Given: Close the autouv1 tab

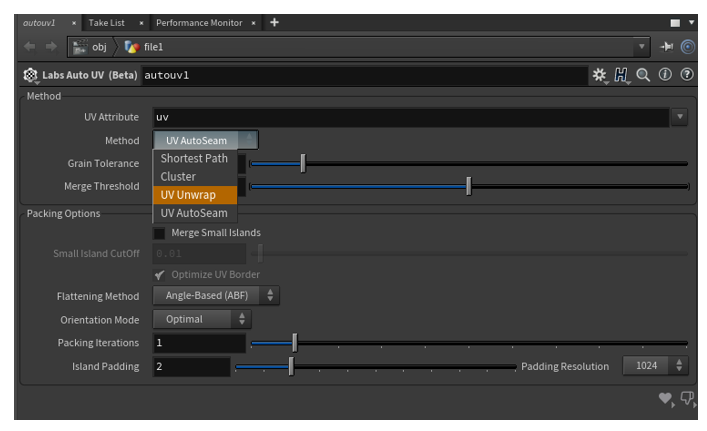Looking at the screenshot, I should point(74,23).
